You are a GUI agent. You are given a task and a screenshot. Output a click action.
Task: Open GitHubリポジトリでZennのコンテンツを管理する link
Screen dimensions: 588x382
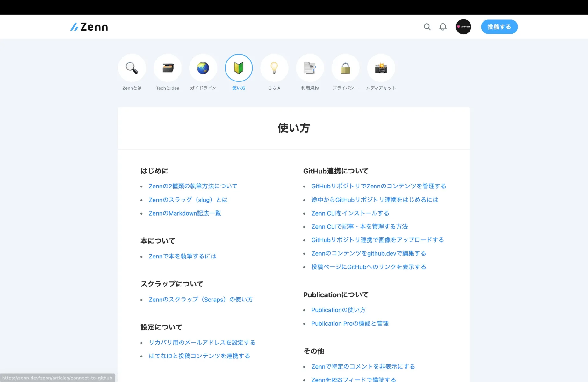(x=379, y=186)
